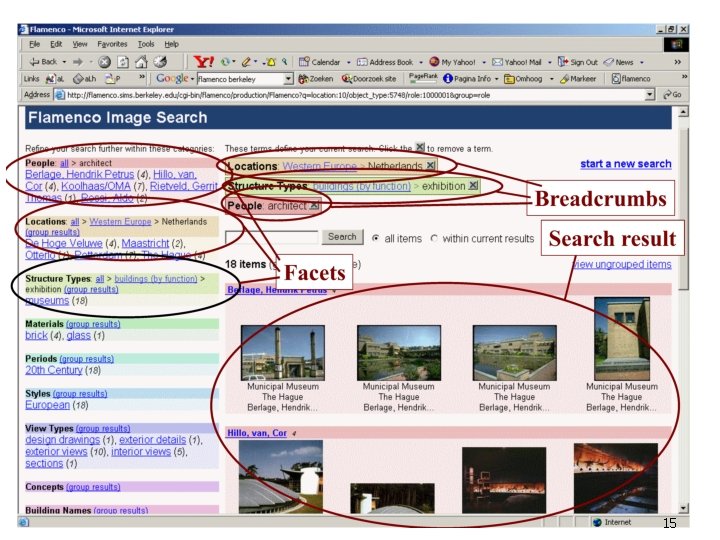The image size is (720, 540).
Task: Open the File menu
Action: 34,44
